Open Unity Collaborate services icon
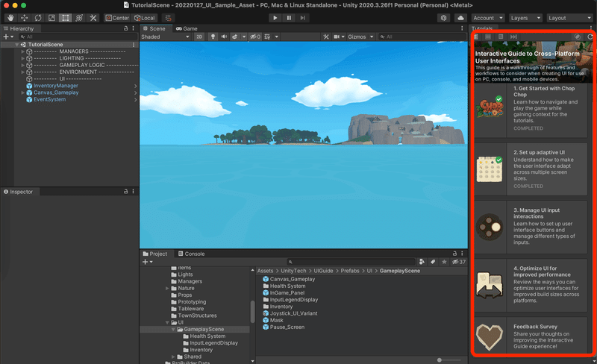The image size is (597, 364). tap(443, 18)
